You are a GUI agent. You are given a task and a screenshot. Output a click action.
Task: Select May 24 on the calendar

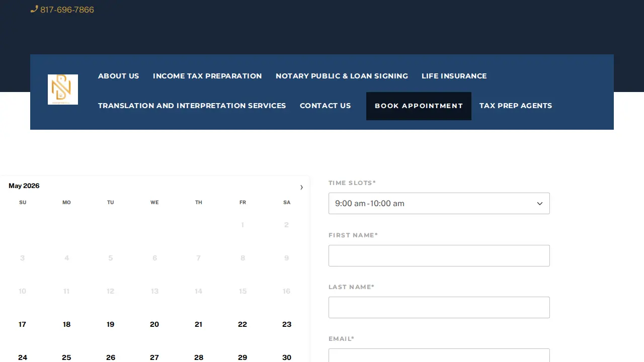click(x=22, y=356)
